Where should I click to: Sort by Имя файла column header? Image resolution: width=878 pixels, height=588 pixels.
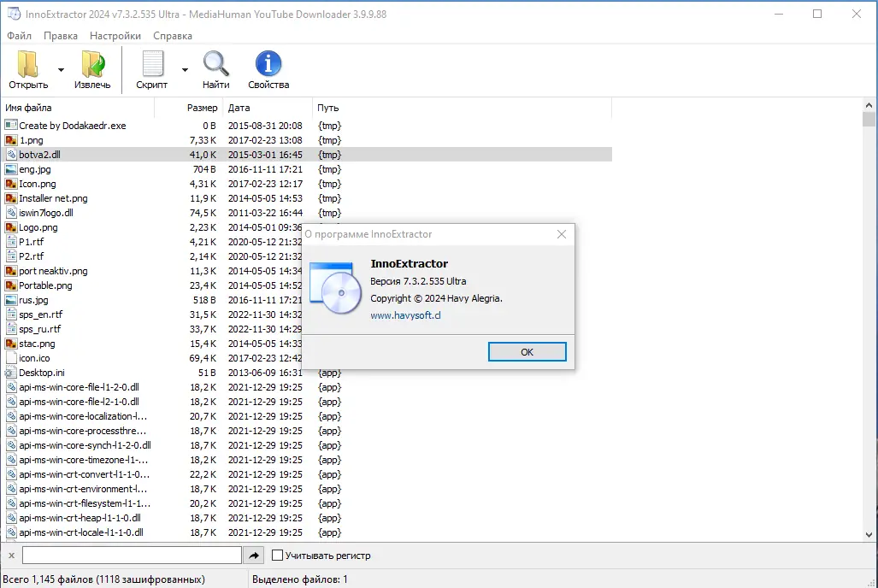pyautogui.click(x=79, y=108)
